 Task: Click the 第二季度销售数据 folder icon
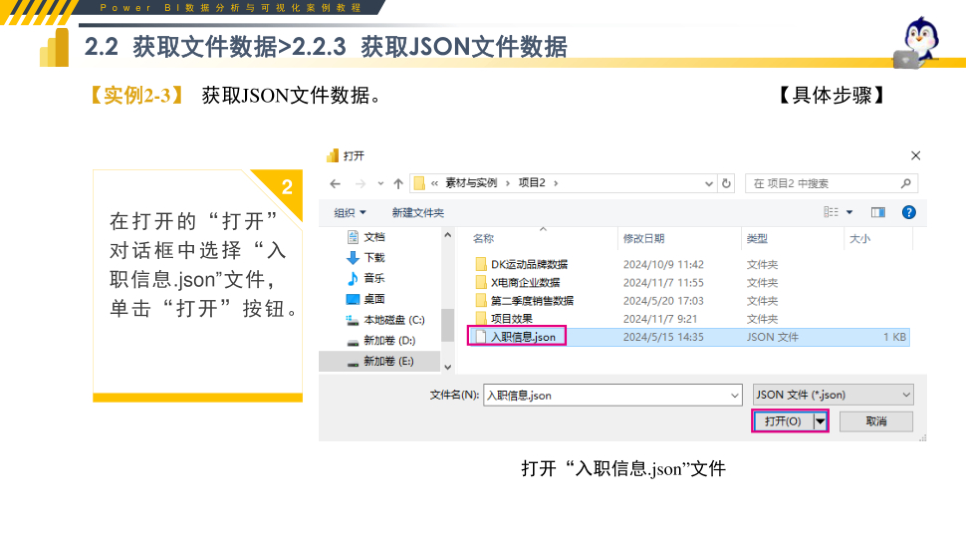(481, 301)
